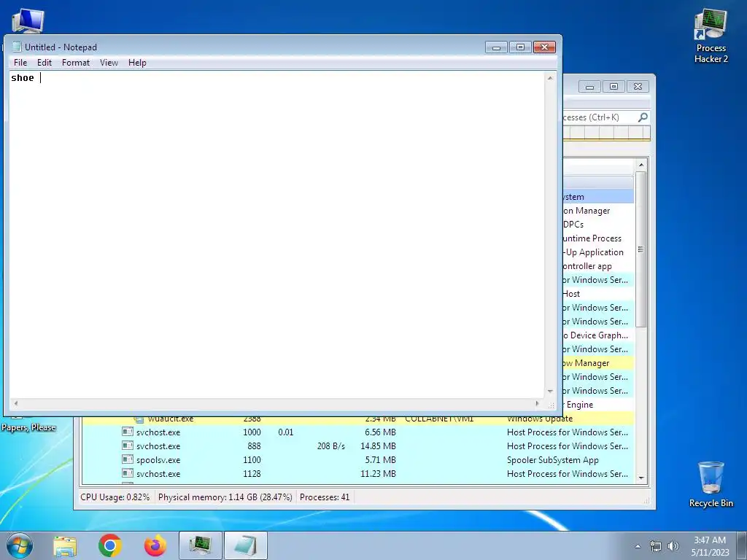Select the svchost.exe row with PID 1000
Screen dimensions: 747x560
[357, 432]
